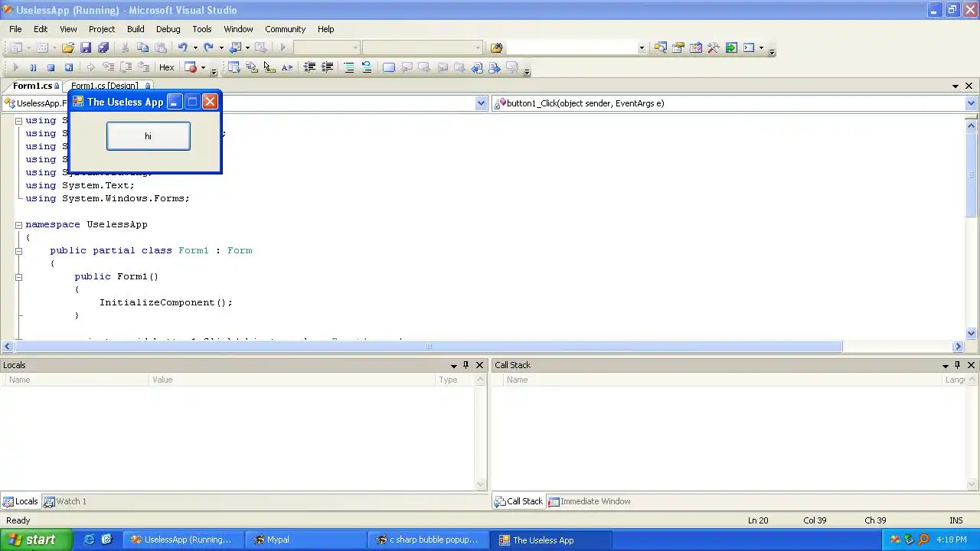The width and height of the screenshot is (980, 551).
Task: Comment out the selected lines icon
Action: click(x=349, y=67)
